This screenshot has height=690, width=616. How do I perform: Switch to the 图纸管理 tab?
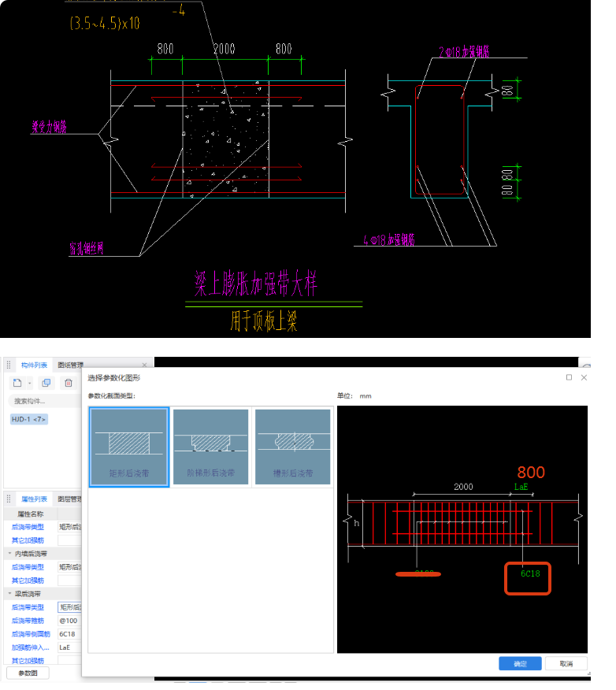(70, 365)
